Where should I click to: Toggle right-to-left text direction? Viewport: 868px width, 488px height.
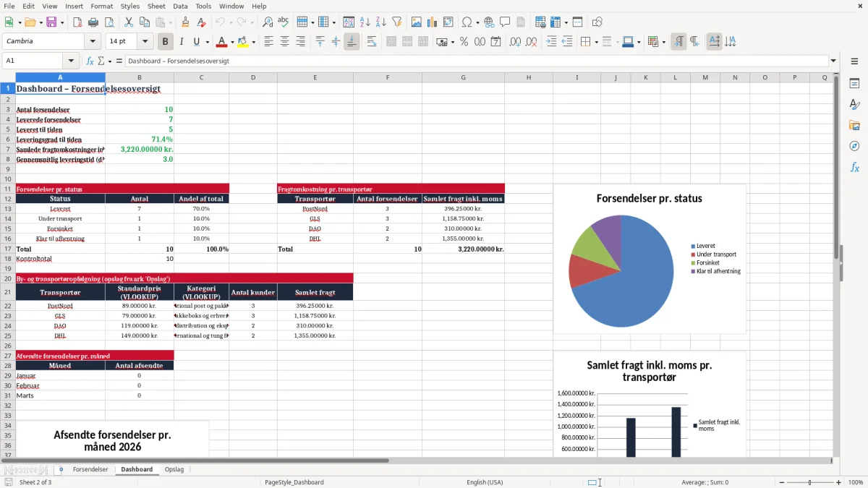coord(694,42)
